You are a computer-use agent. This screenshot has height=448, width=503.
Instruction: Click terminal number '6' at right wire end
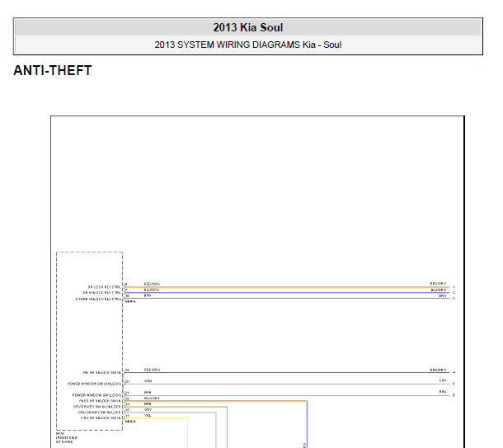(454, 395)
